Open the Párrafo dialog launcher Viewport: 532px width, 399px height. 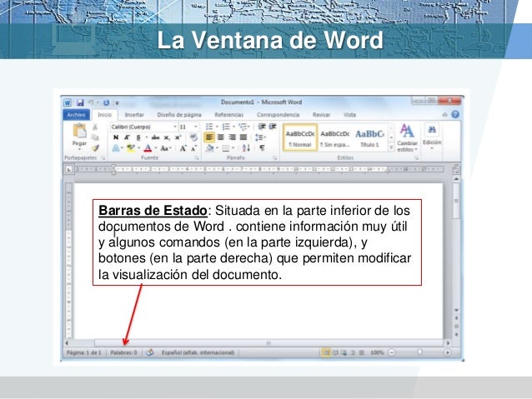[x=275, y=158]
